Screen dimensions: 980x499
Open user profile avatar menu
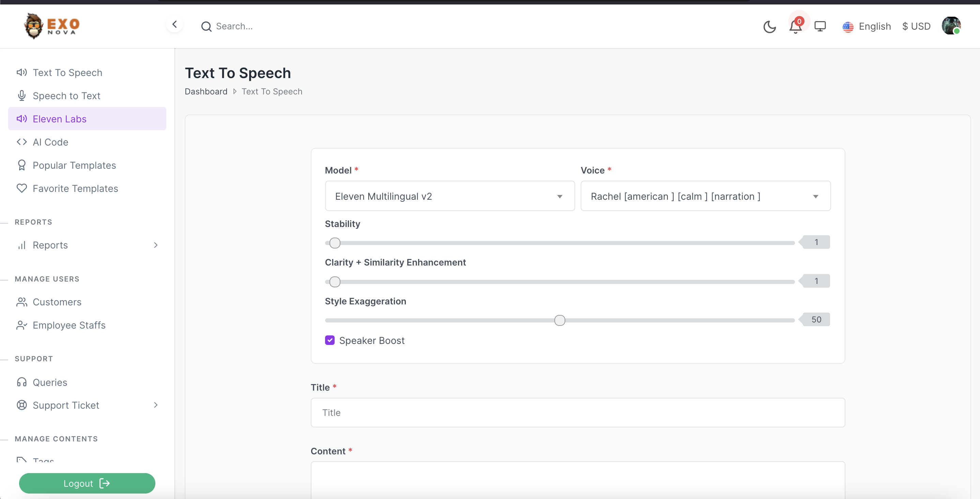[x=951, y=26]
